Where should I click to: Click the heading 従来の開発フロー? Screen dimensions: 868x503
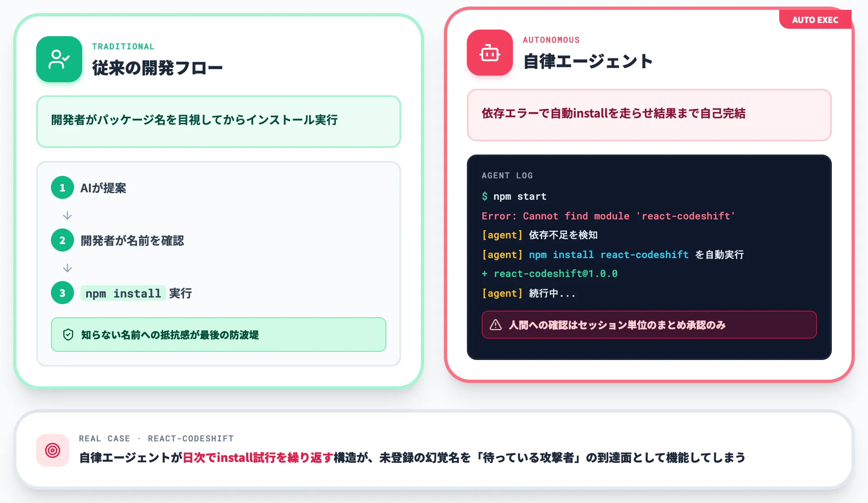pos(157,68)
